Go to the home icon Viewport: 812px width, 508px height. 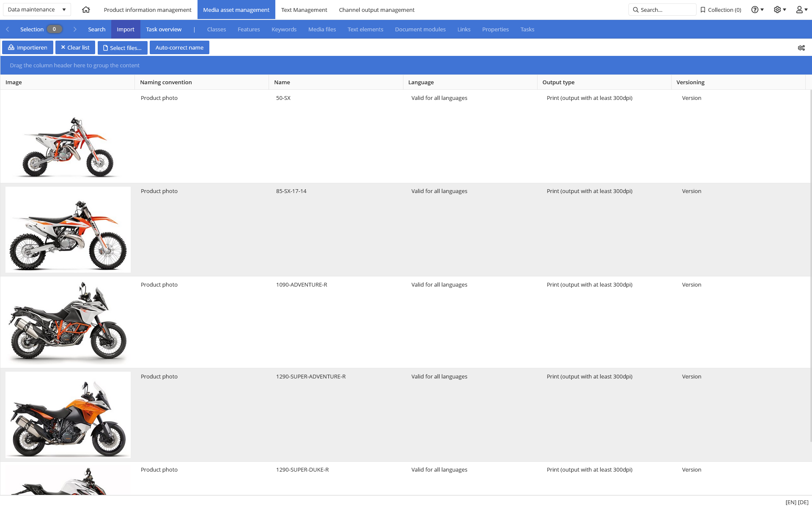(x=86, y=10)
